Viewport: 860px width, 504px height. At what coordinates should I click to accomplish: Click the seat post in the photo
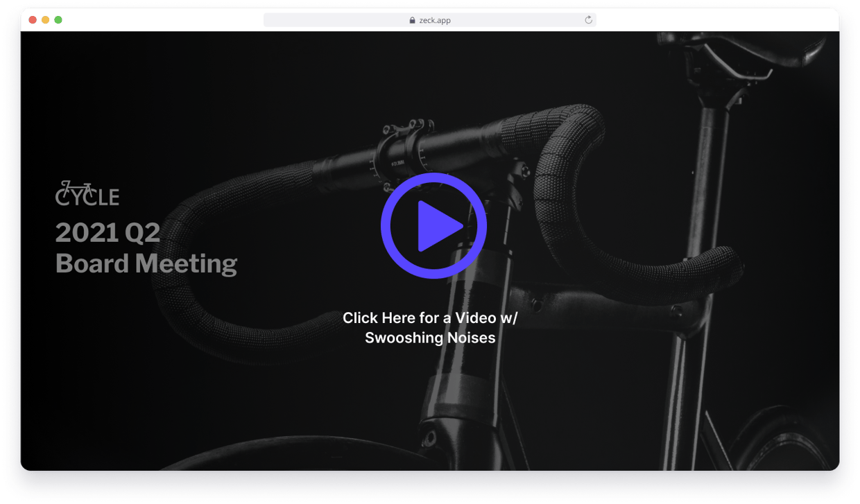click(711, 159)
